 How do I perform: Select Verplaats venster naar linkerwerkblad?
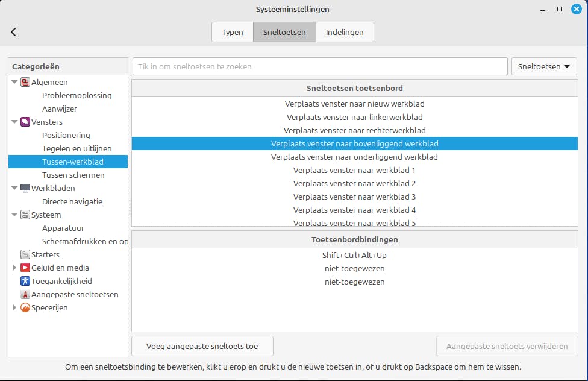coord(355,117)
